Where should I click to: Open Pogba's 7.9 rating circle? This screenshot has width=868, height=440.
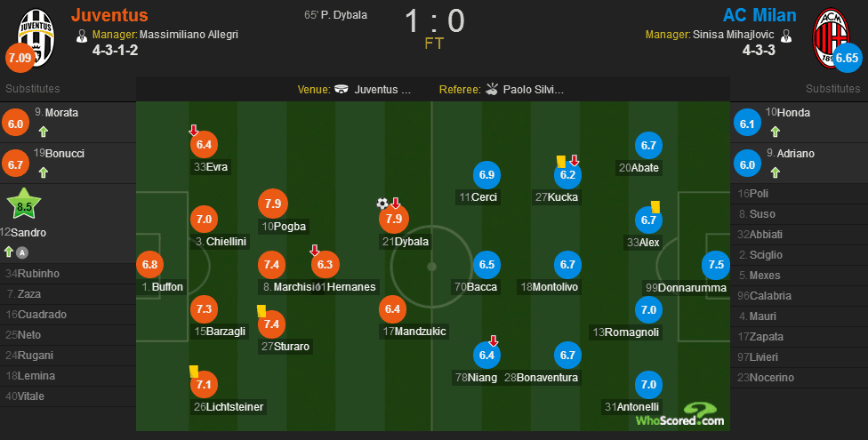click(x=273, y=204)
